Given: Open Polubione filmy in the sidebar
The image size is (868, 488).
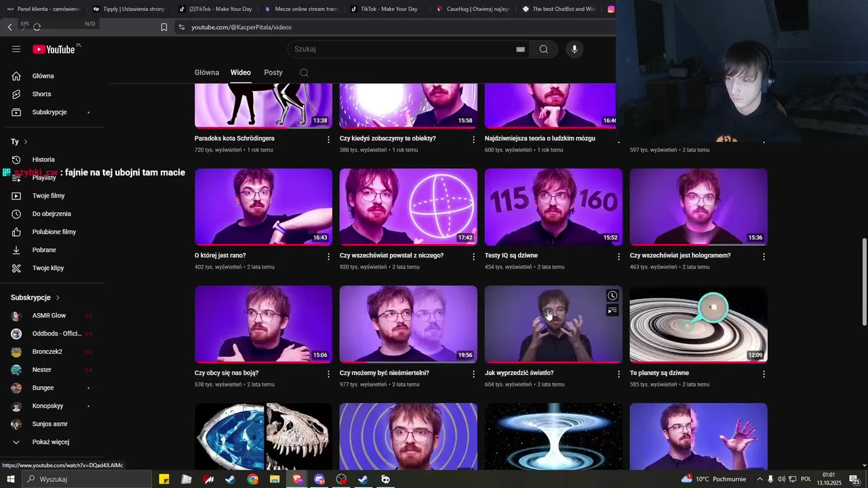Looking at the screenshot, I should 54,232.
